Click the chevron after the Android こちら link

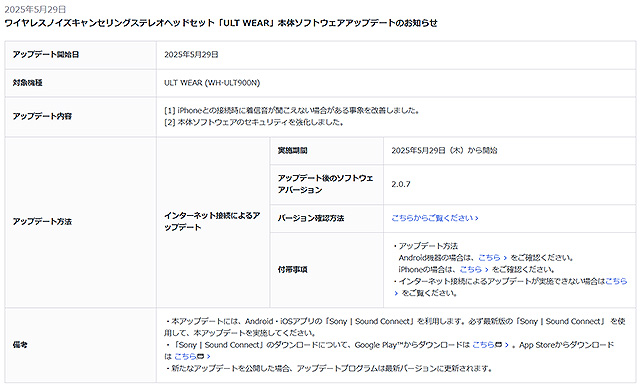pos(505,258)
